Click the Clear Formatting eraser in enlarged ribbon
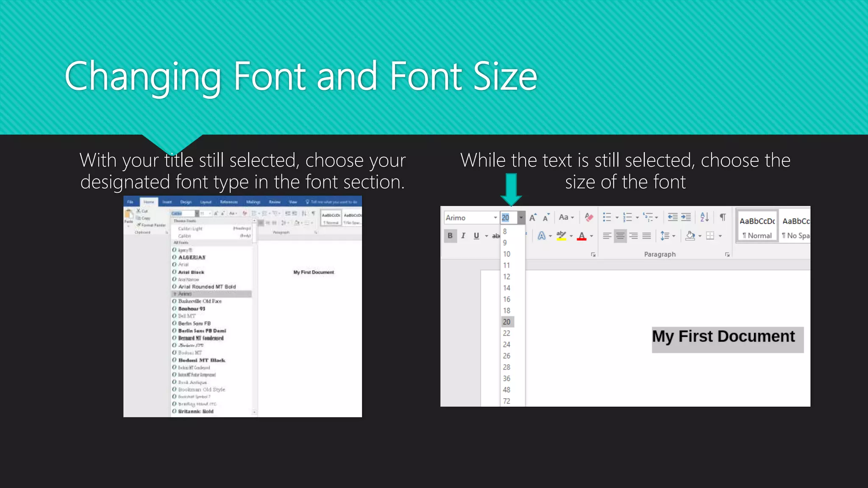The image size is (868, 488). click(589, 217)
